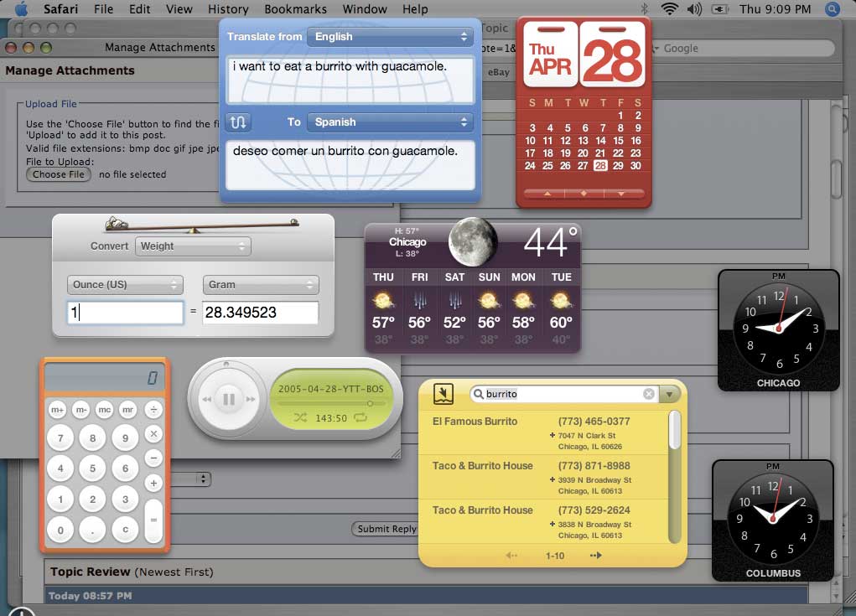This screenshot has width=856, height=616.
Task: Toggle shuffle in the iTunes widget
Action: tap(300, 418)
